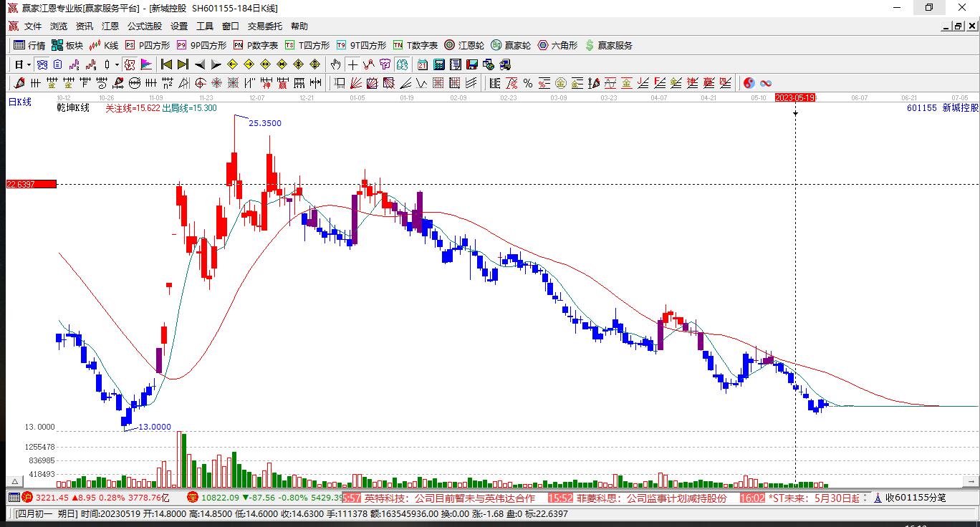Open the T数字表 tool
The width and height of the screenshot is (980, 527).
tap(415, 45)
